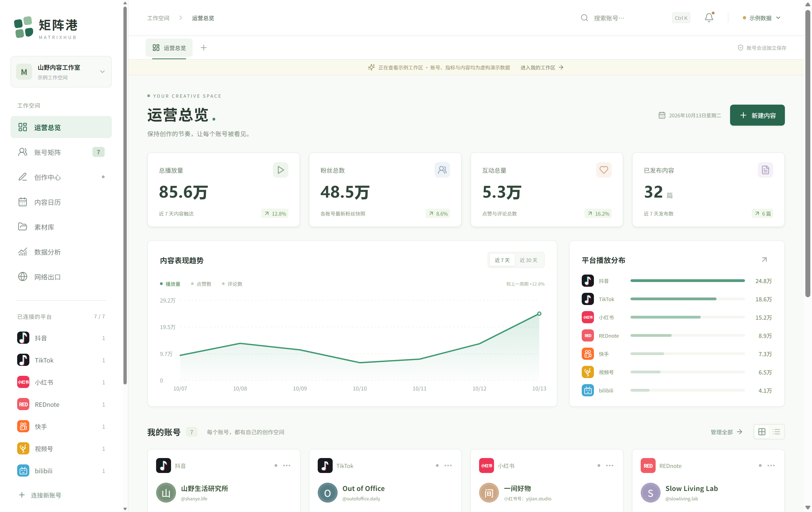
Task: Switch accounts to grid view
Action: click(x=761, y=432)
